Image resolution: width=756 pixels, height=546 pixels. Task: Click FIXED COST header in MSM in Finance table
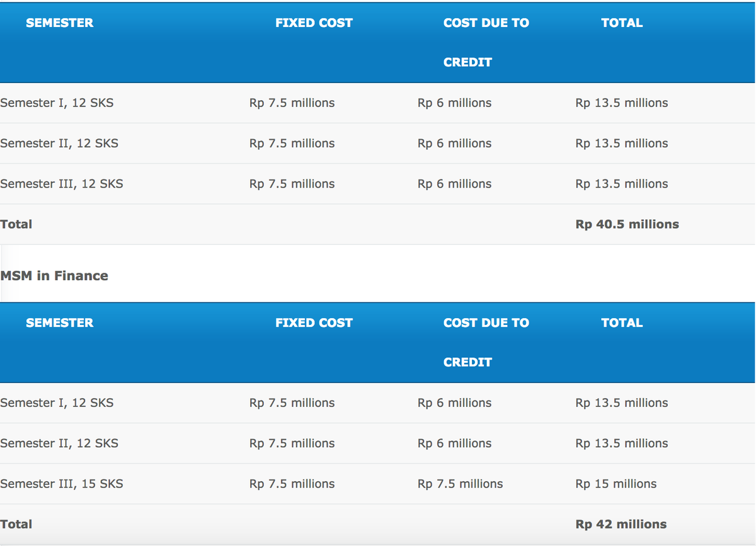tap(314, 322)
